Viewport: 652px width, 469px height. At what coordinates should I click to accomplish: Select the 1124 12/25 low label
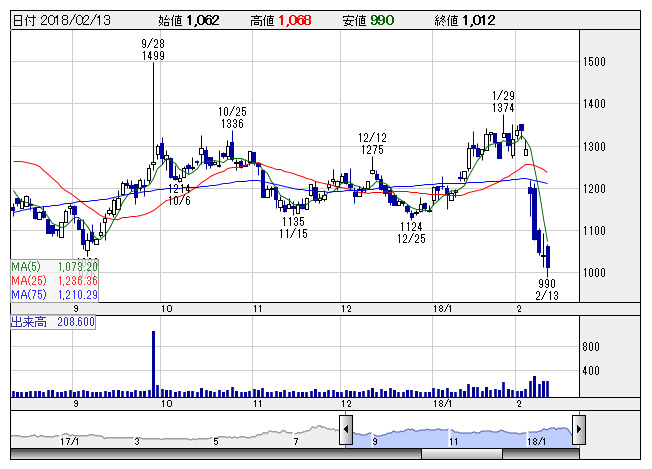pos(411,232)
